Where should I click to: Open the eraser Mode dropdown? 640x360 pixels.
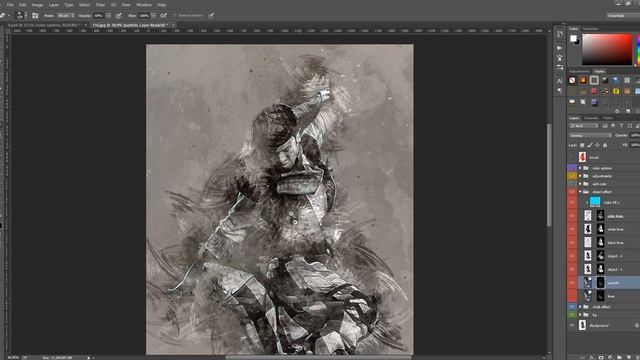(x=66, y=16)
